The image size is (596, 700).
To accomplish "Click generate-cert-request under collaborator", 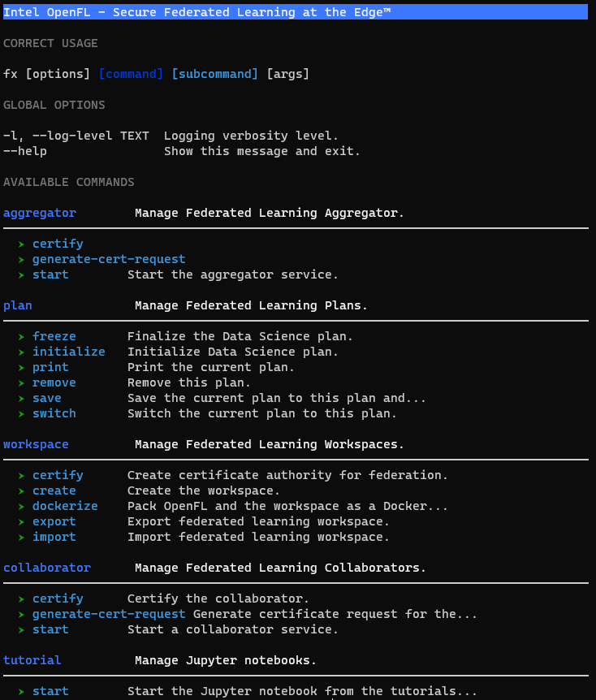I will pos(109,614).
